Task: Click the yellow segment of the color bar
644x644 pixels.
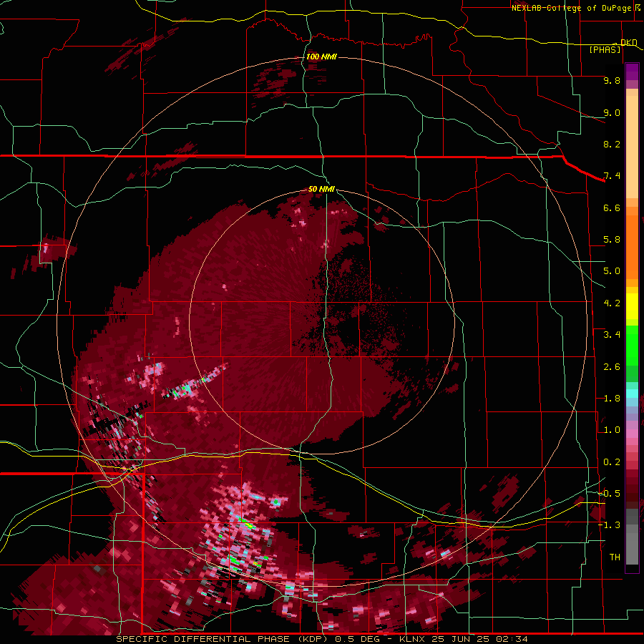Action: tap(632, 306)
